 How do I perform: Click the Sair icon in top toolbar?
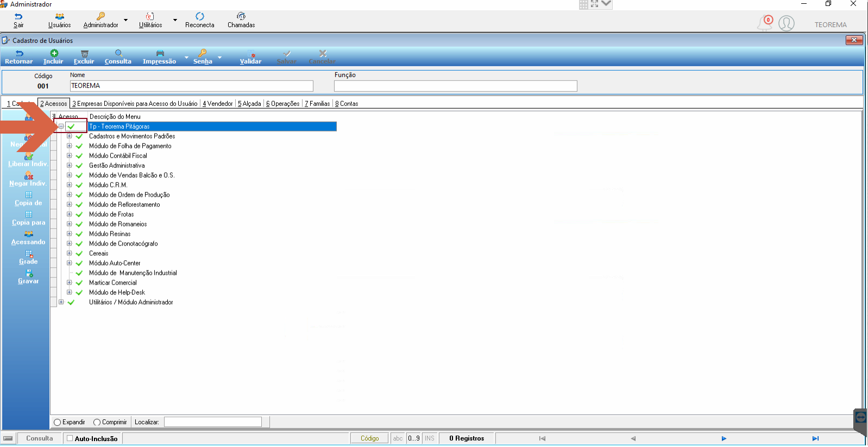(x=18, y=16)
